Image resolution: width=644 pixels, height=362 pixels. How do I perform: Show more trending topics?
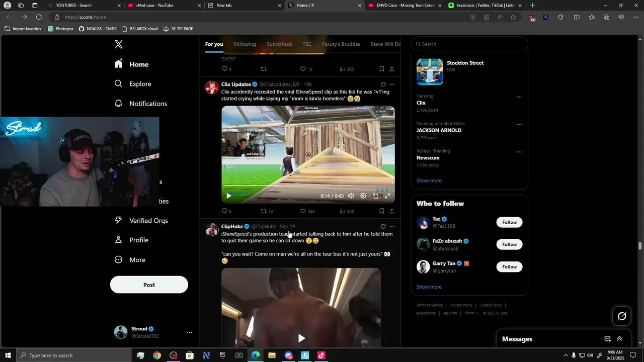(429, 180)
